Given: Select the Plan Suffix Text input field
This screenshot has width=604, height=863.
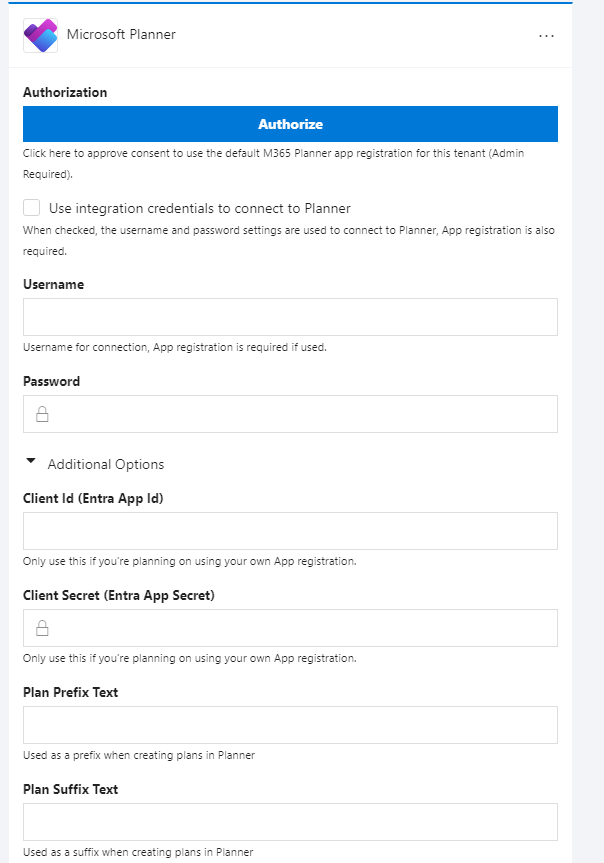Looking at the screenshot, I should click(x=290, y=822).
